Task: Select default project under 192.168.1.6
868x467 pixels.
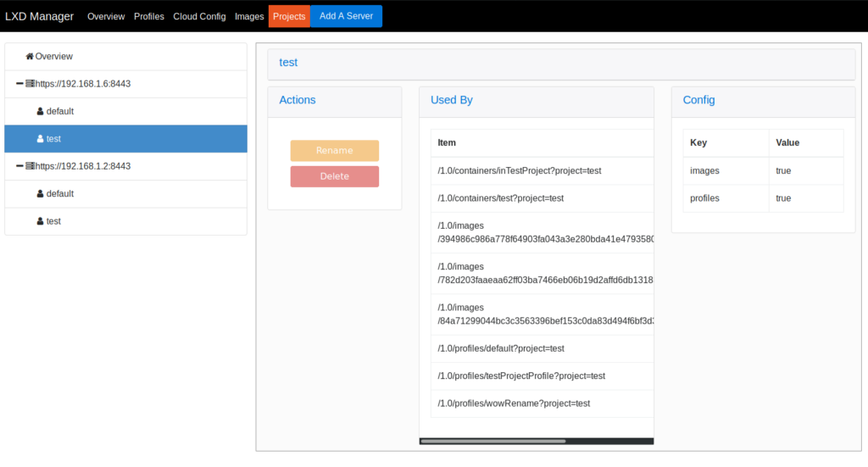Action: click(x=125, y=111)
